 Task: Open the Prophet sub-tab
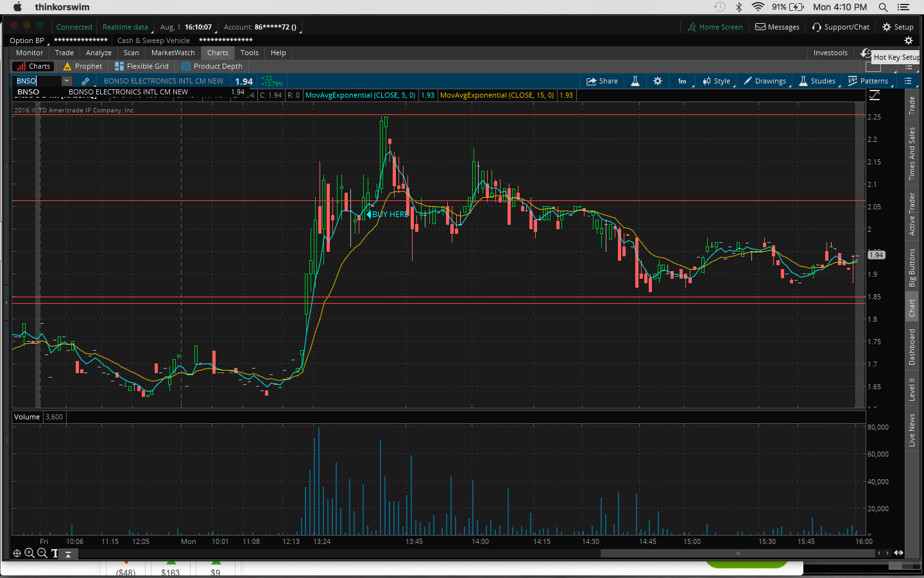pyautogui.click(x=83, y=66)
